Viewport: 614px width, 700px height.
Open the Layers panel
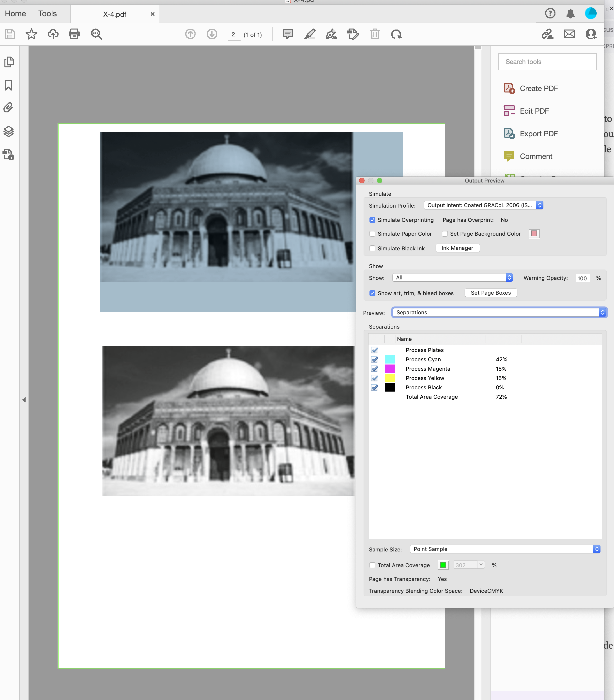click(9, 132)
